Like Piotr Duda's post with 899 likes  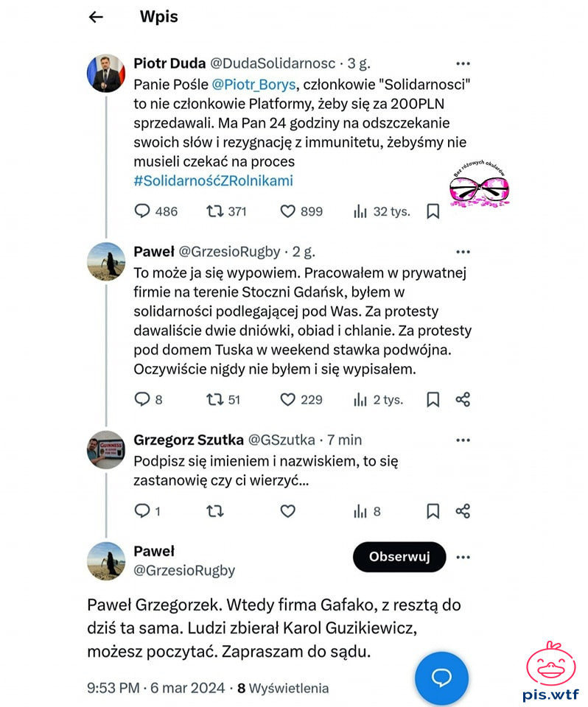click(288, 211)
